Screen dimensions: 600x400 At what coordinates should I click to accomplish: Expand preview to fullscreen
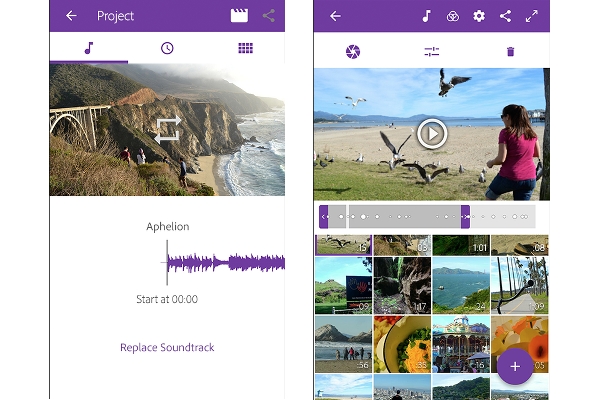tap(532, 16)
